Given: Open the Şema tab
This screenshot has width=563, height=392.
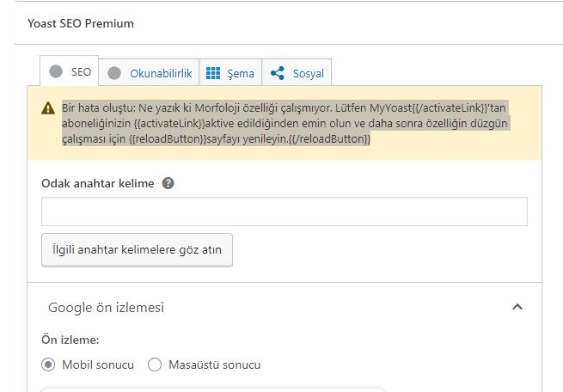Looking at the screenshot, I should (x=230, y=72).
